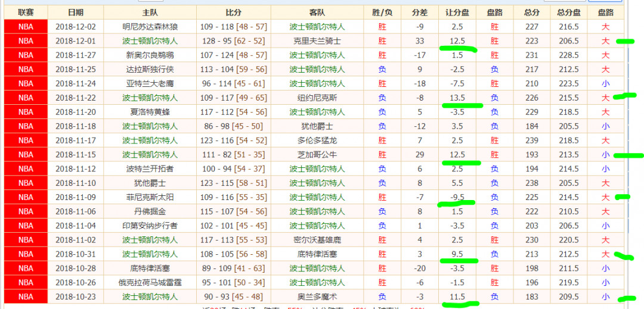Click the NBA cell in the 2018-10-26 row
The image size is (644, 309).
[26, 282]
